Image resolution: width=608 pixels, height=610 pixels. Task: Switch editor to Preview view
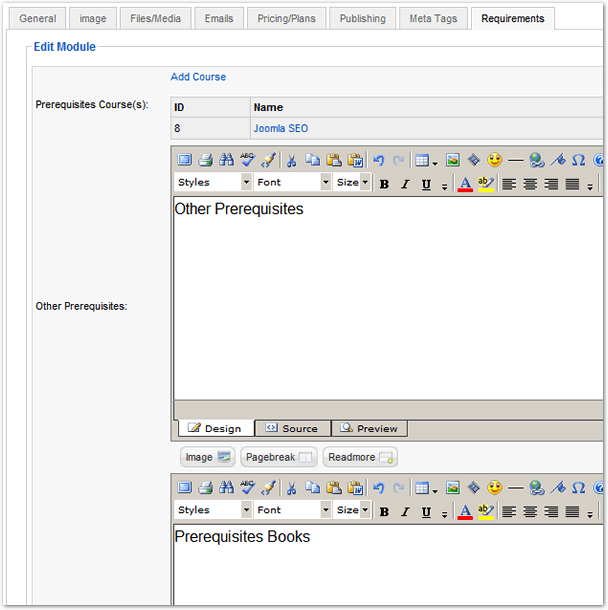click(370, 428)
